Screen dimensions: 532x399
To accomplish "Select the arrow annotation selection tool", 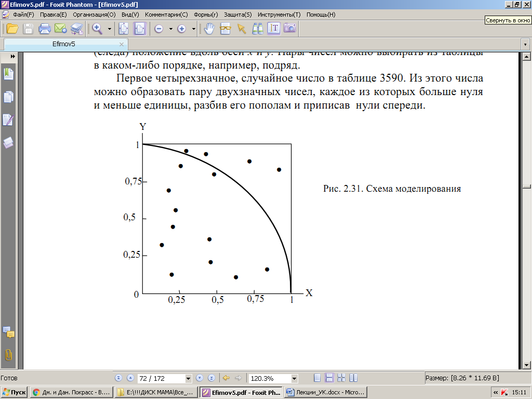I will click(241, 29).
